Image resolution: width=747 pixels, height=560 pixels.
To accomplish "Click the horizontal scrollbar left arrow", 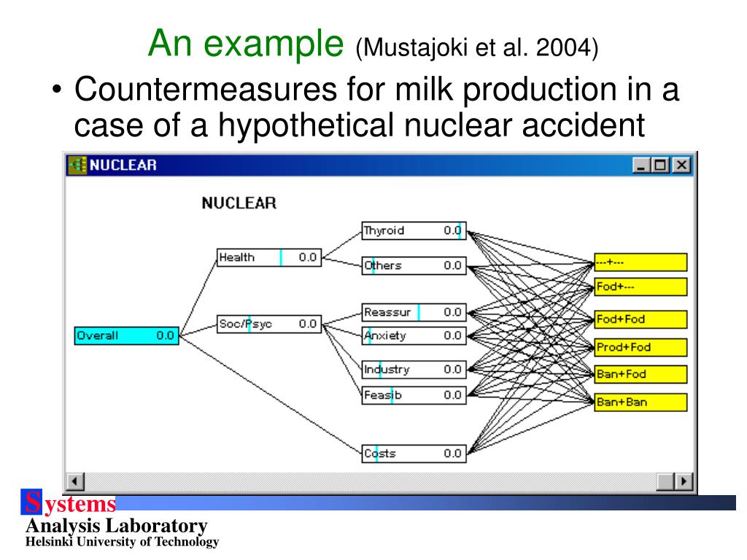I will tap(75, 481).
